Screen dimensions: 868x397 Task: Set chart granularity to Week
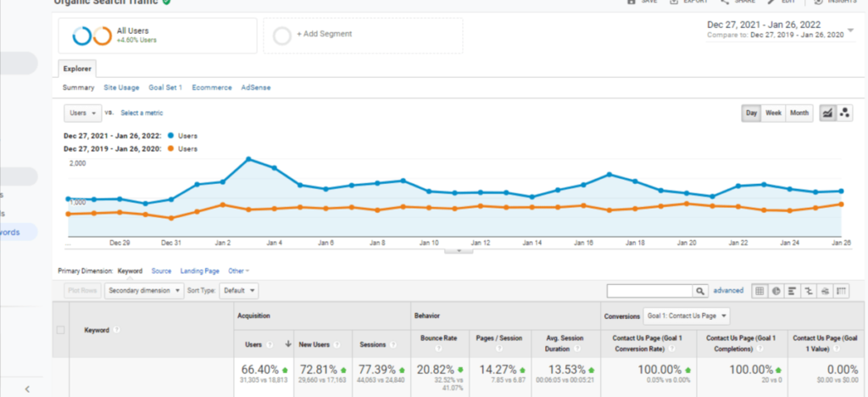tap(773, 113)
